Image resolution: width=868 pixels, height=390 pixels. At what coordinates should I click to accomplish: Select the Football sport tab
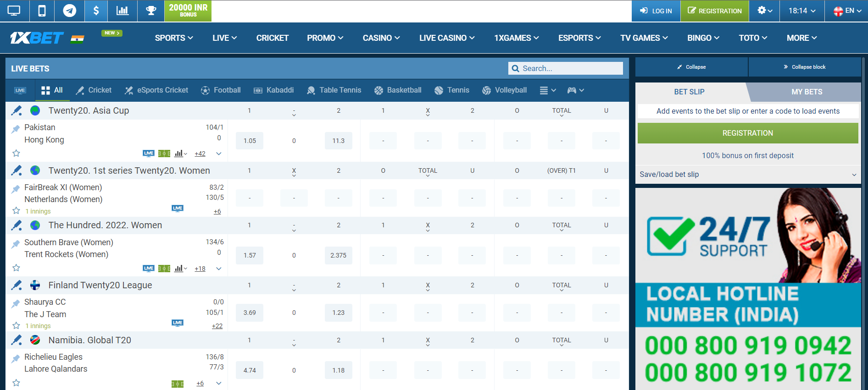221,90
